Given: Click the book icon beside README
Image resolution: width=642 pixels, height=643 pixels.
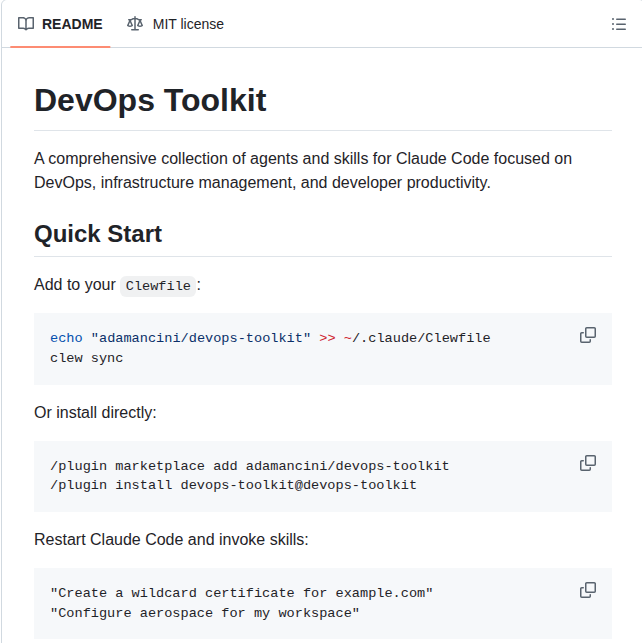Looking at the screenshot, I should pyautogui.click(x=26, y=24).
